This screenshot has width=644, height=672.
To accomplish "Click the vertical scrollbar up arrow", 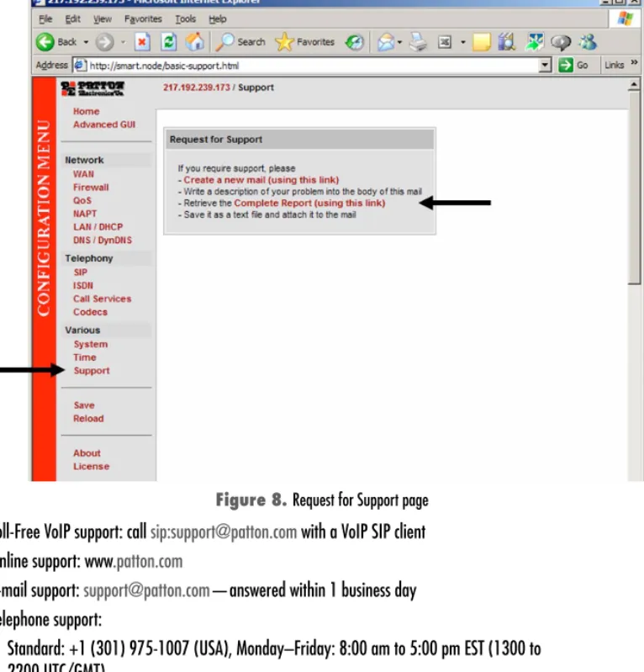I will point(634,85).
